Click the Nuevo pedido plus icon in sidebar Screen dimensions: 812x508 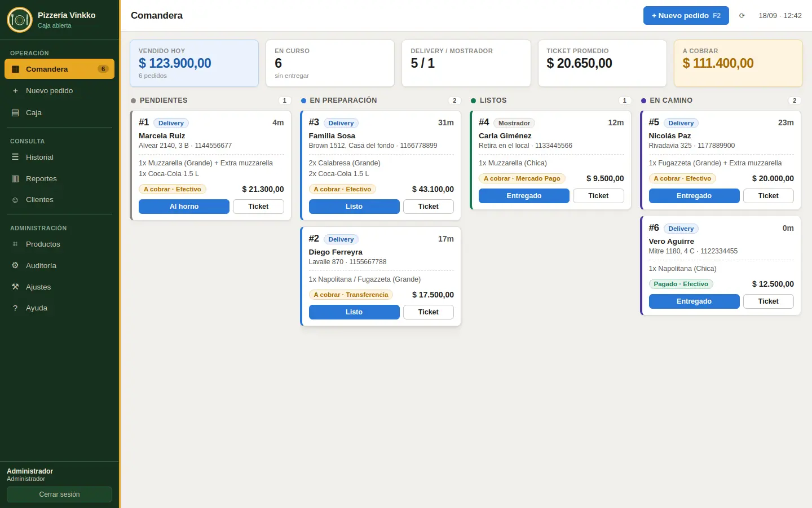pyautogui.click(x=15, y=91)
